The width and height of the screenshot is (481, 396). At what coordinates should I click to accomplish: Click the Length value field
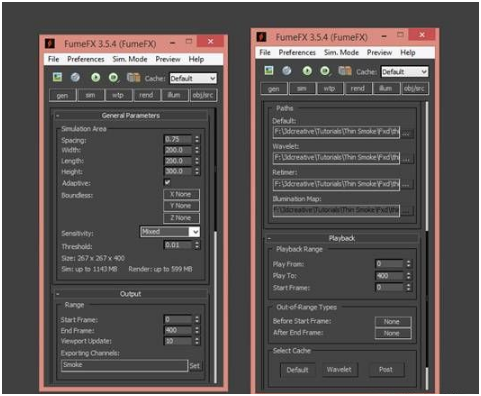pyautogui.click(x=178, y=161)
